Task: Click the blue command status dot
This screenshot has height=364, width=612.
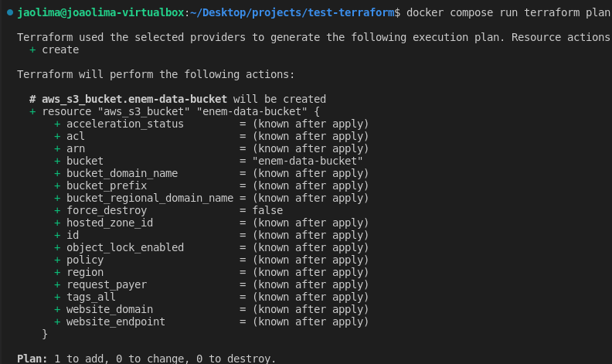Action: pyautogui.click(x=9, y=13)
